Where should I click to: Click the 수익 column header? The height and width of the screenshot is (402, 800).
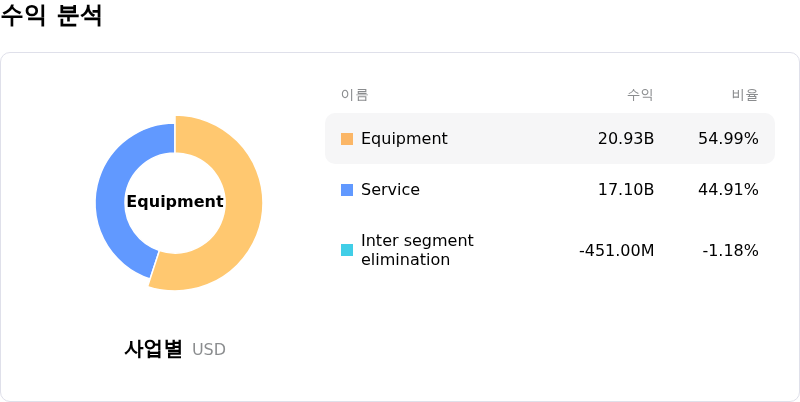pos(640,95)
